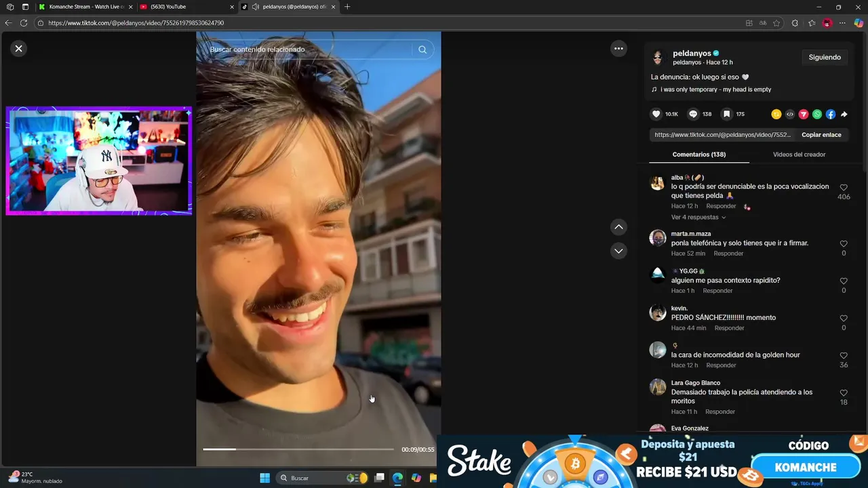
Task: Click the video progress bar
Action: pyautogui.click(x=298, y=449)
